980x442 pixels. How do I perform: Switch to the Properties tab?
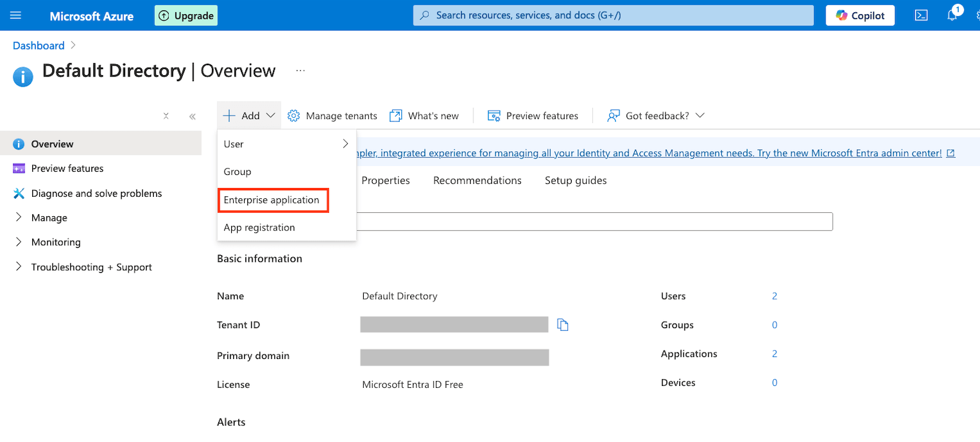(386, 181)
